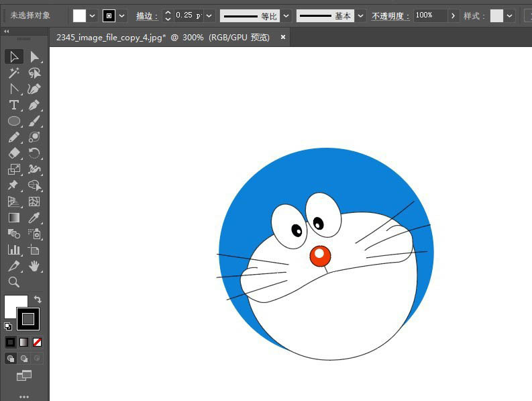Viewport: 532px width, 401px height.
Task: Open the 等比 width profile dropdown
Action: tap(286, 15)
